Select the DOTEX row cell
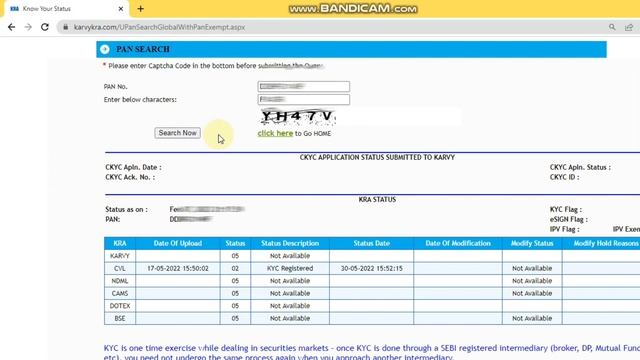The image size is (640, 360). click(120, 306)
